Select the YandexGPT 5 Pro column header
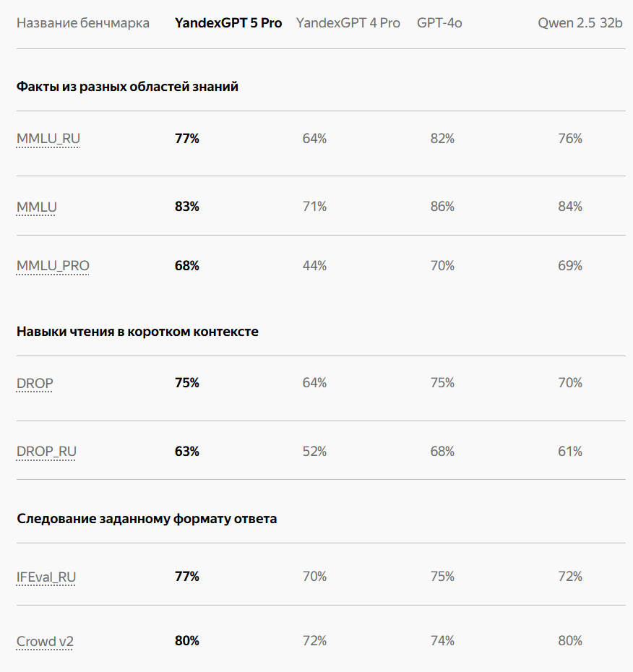This screenshot has width=633, height=672. [x=228, y=23]
